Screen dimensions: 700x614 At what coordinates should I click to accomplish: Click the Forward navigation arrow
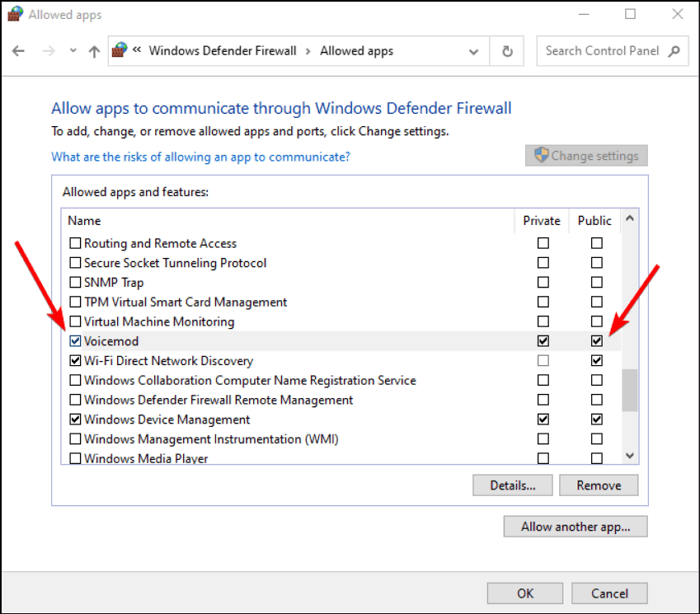pos(47,51)
